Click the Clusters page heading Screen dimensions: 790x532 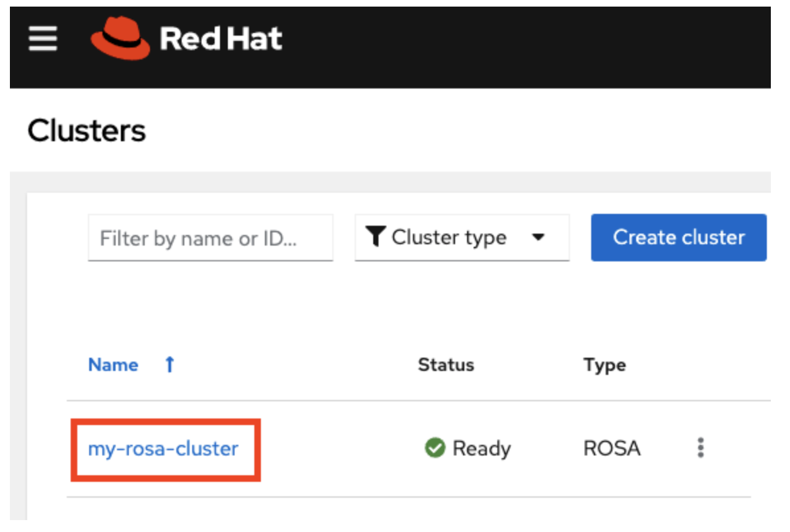click(87, 131)
